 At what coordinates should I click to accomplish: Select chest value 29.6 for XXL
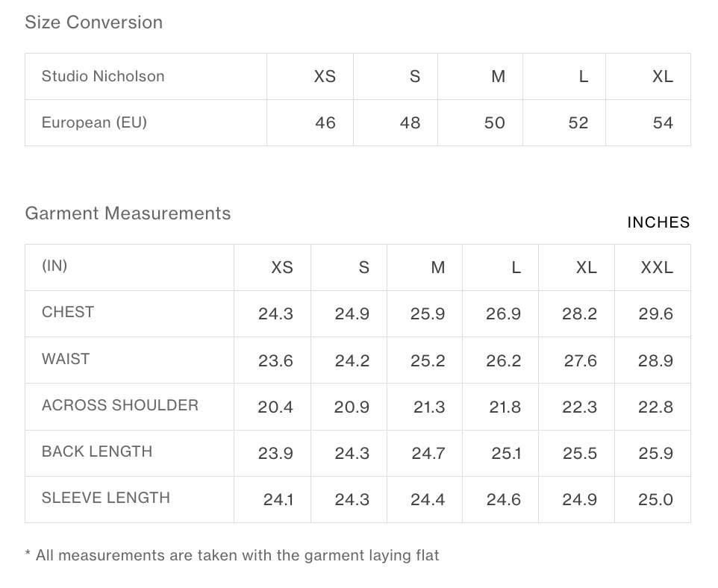click(x=656, y=313)
